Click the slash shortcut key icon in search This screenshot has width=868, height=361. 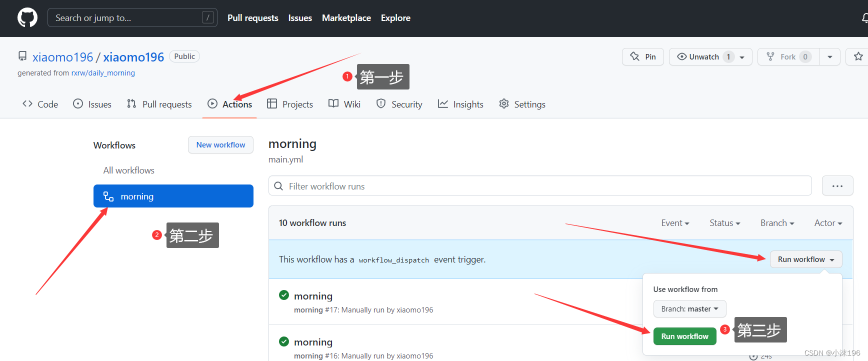[208, 17]
